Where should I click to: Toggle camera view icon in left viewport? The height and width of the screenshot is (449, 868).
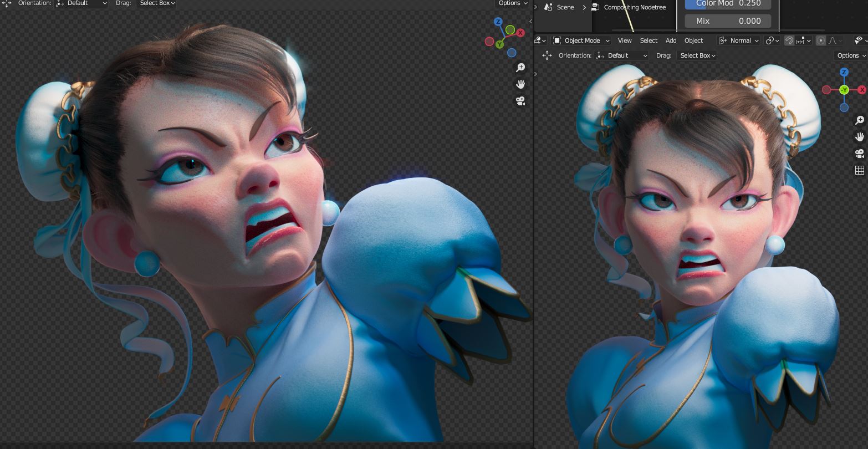(x=520, y=101)
